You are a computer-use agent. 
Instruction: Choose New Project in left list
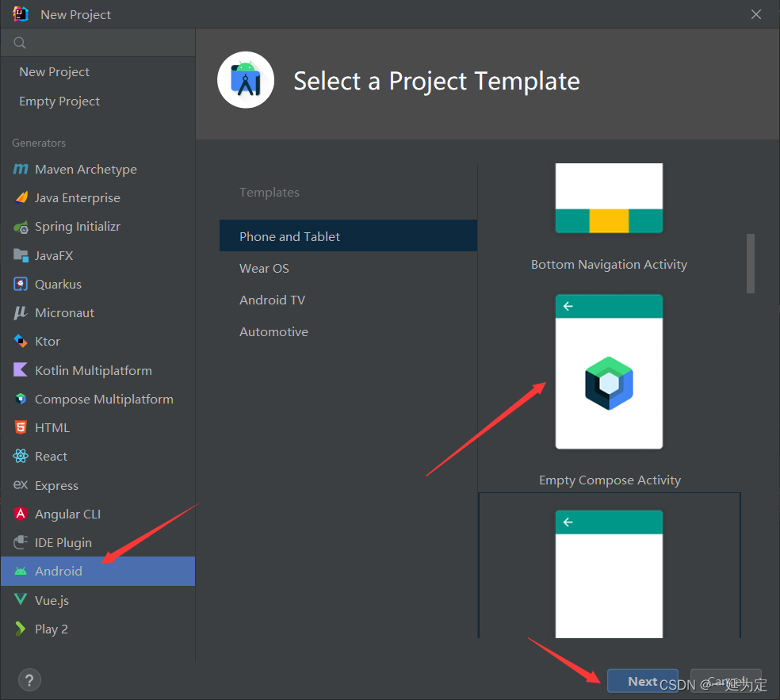(55, 71)
